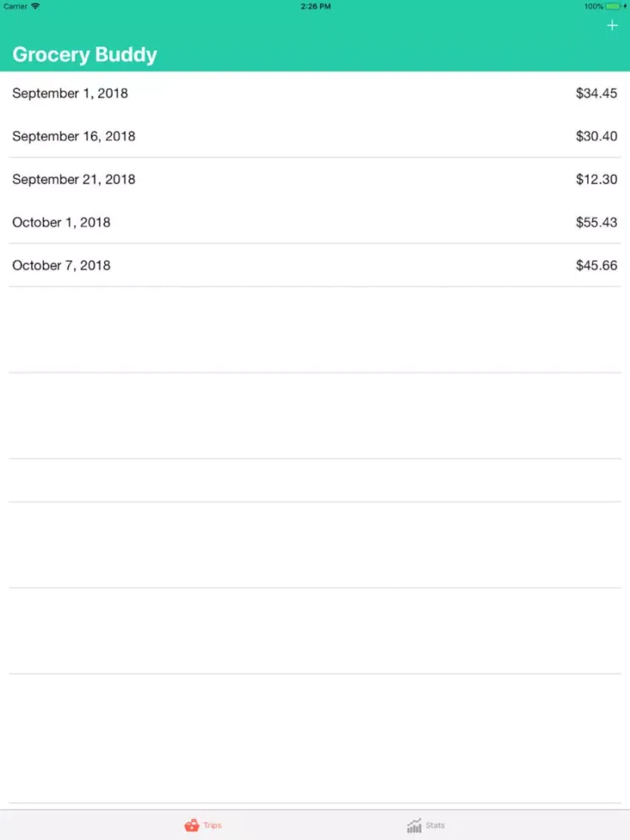Screen dimensions: 630x840
Task: Open the September 21, 2018 trip
Action: (x=315, y=179)
